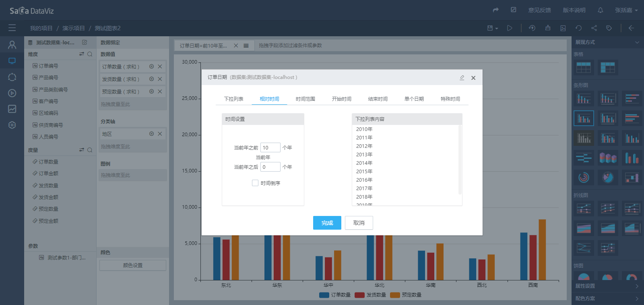
Task: Close the 订单日期 dialog
Action: [473, 78]
